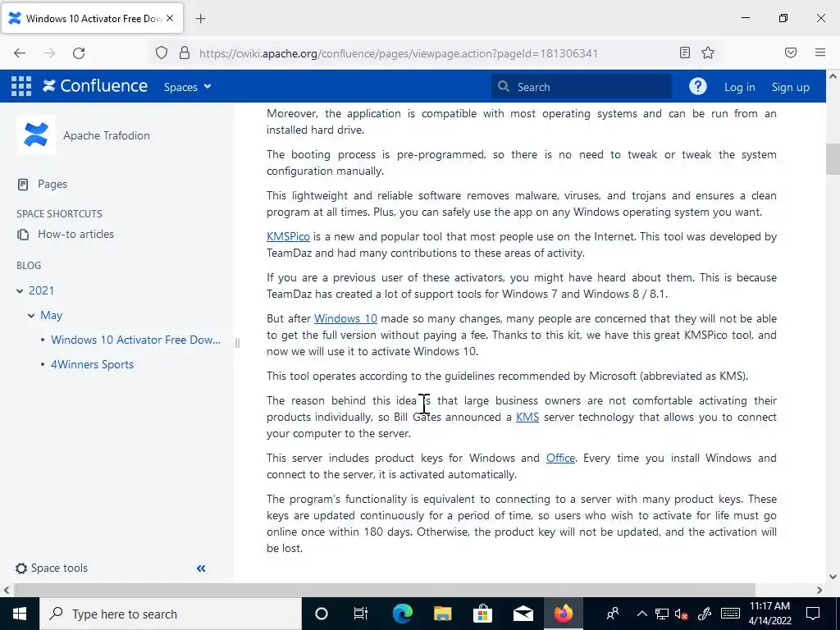Open How-to articles shortcut
The height and width of the screenshot is (630, 840).
coord(75,234)
